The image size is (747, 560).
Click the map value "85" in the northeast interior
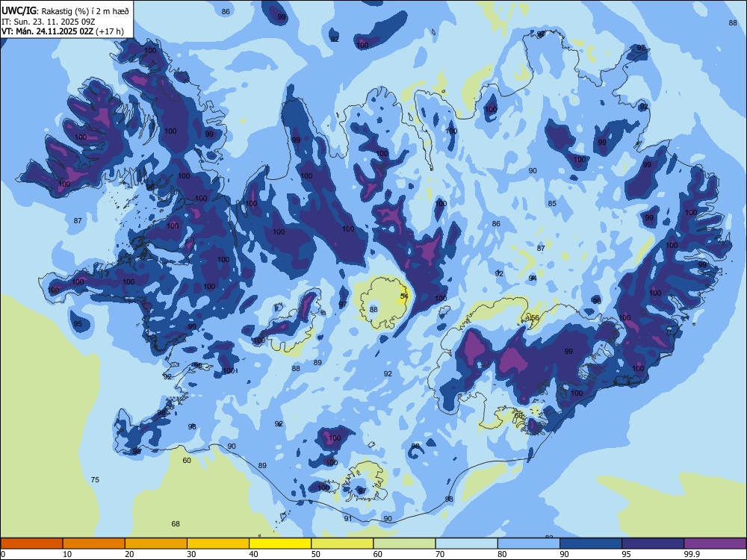tap(552, 203)
